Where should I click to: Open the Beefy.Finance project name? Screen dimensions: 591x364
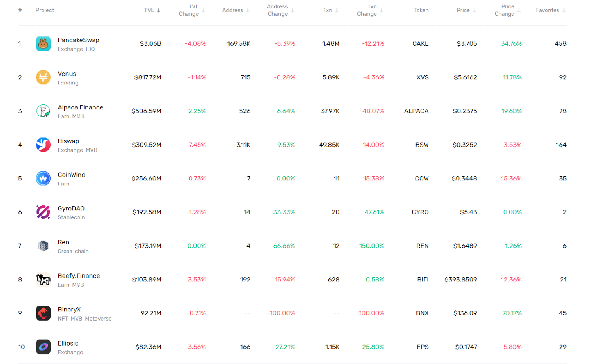click(x=78, y=276)
